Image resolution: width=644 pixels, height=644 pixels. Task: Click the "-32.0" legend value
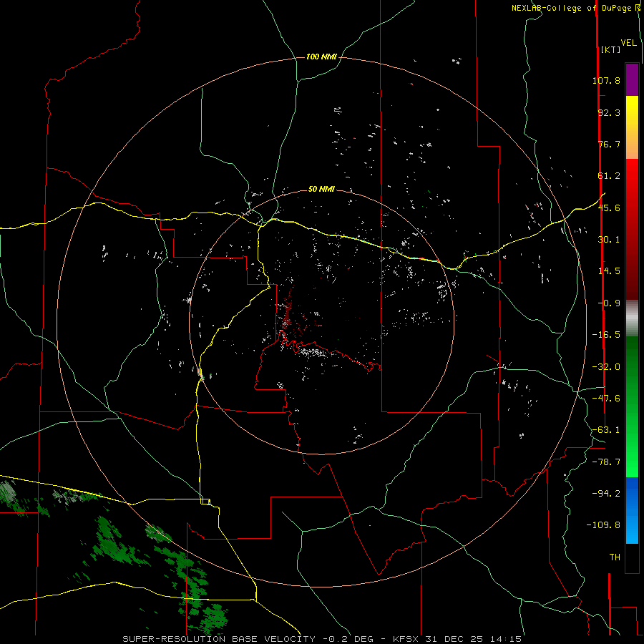606,367
